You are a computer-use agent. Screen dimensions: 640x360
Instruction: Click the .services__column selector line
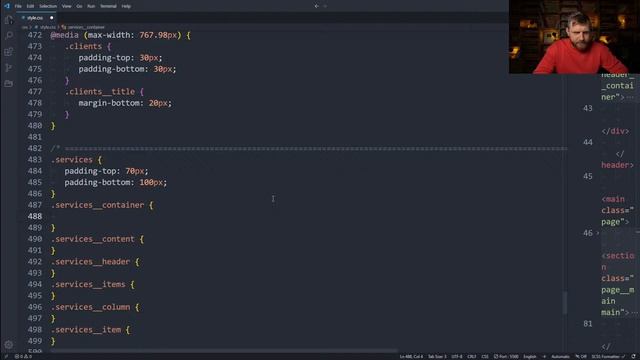tap(90, 307)
